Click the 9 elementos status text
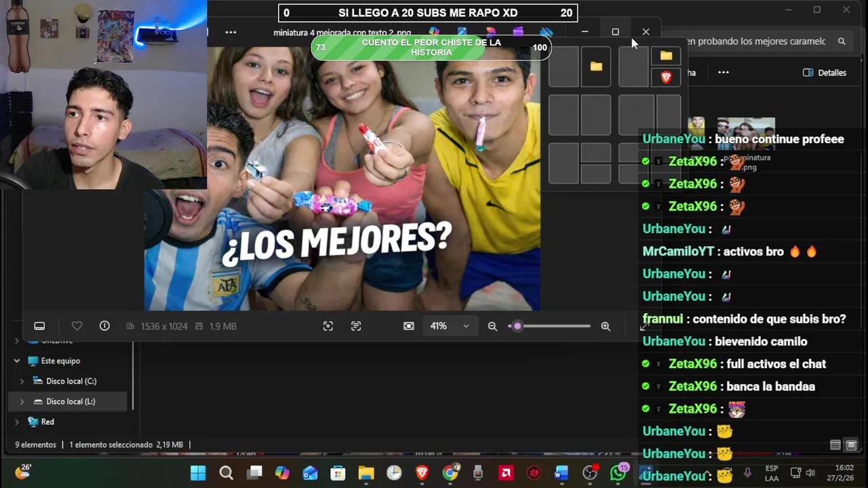 35,445
